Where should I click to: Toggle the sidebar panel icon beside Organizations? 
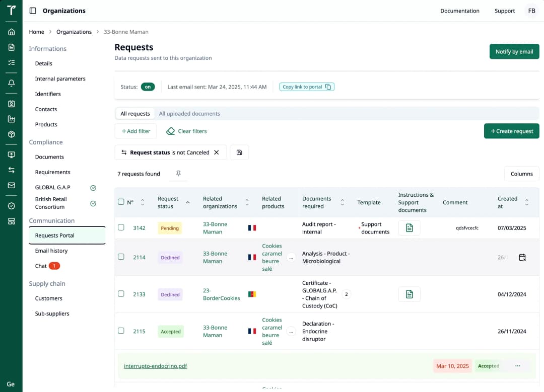33,11
